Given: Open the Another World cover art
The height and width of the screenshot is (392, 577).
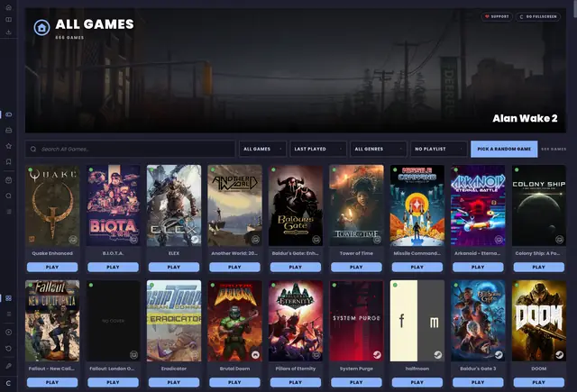Looking at the screenshot, I should point(234,205).
